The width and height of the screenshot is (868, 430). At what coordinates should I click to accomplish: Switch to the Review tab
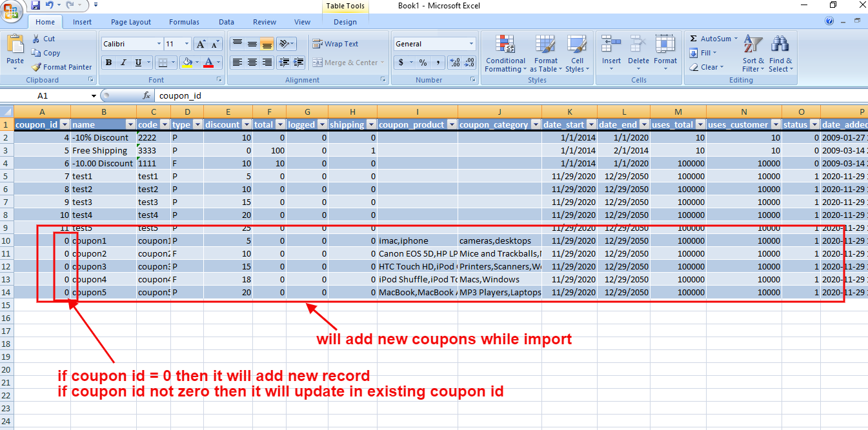pyautogui.click(x=265, y=22)
